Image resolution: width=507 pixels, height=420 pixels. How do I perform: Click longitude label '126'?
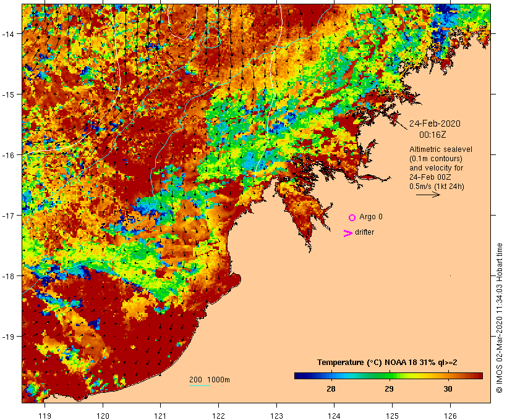pos(450,416)
